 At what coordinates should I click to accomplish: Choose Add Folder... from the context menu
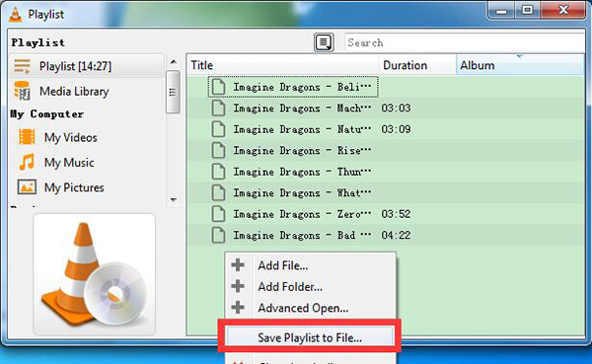point(311,287)
